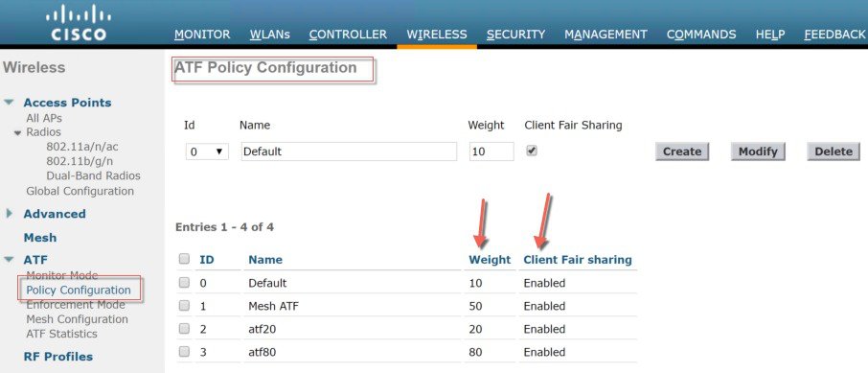Click the Delete button
Image resolution: width=868 pixels, height=373 pixels.
tap(834, 152)
